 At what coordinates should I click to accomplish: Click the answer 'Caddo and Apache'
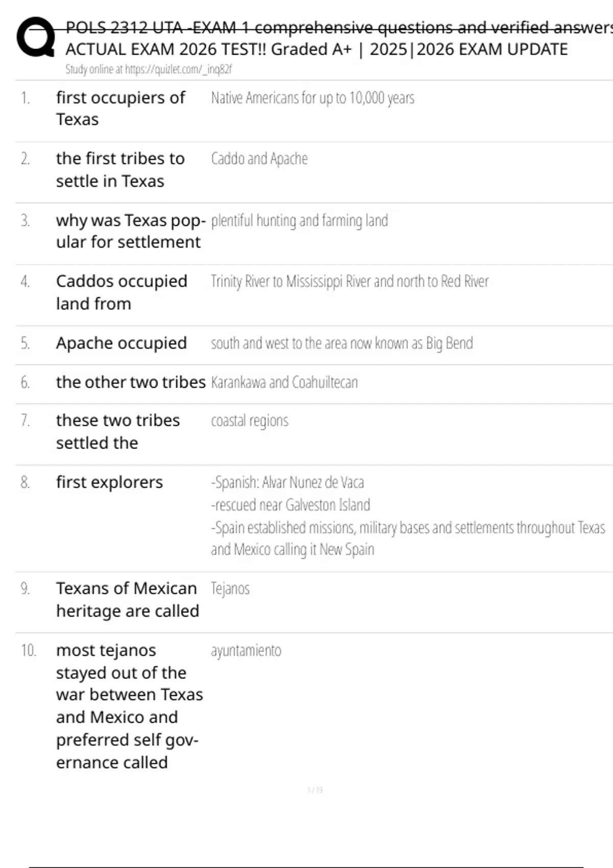[259, 159]
